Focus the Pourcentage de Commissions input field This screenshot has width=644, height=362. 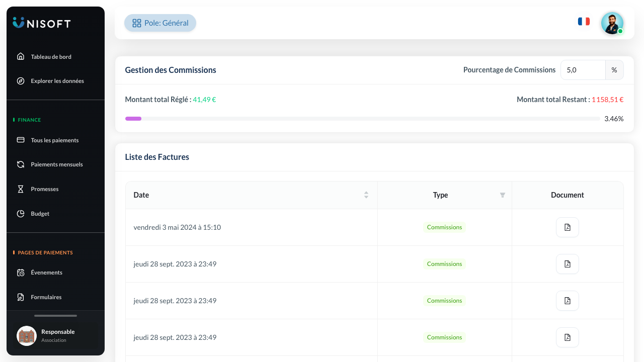(583, 70)
